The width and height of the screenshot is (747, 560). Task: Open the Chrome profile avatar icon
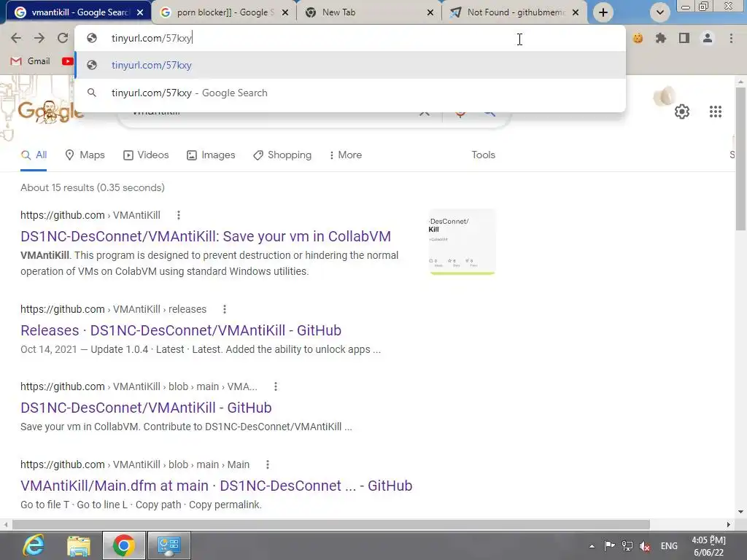pos(708,38)
